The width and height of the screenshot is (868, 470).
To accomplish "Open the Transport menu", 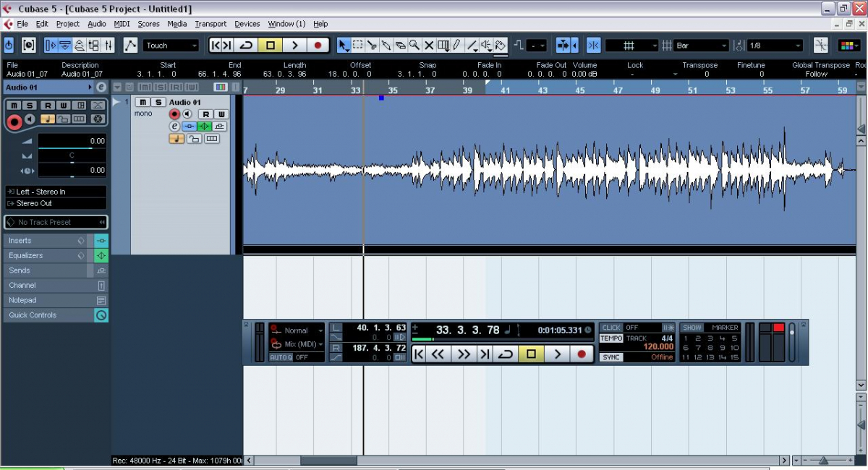I will click(210, 24).
